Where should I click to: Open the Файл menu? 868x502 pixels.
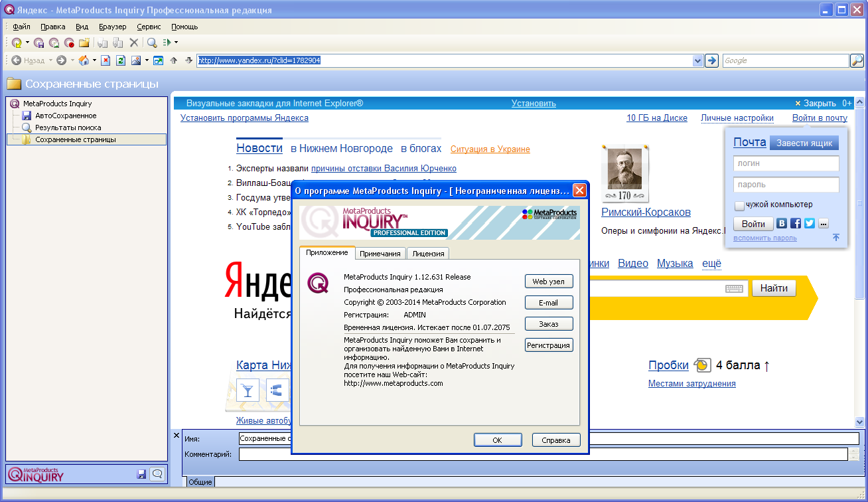[x=21, y=27]
